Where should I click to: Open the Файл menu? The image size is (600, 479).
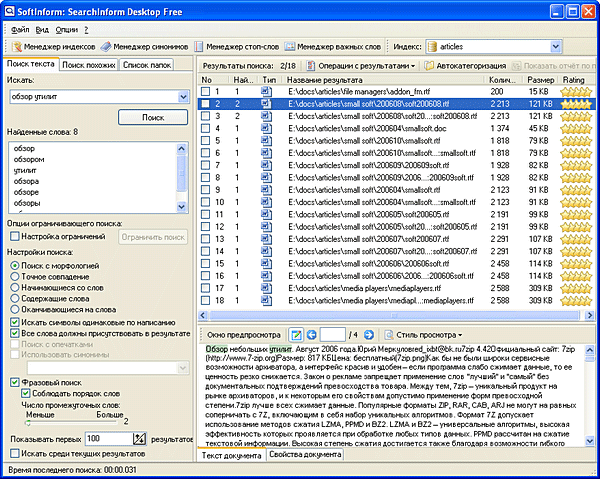[x=21, y=30]
